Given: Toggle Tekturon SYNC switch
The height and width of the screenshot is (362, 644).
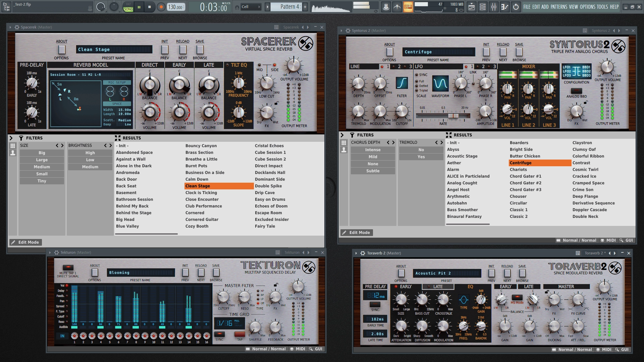Looking at the screenshot, I should tap(219, 334).
